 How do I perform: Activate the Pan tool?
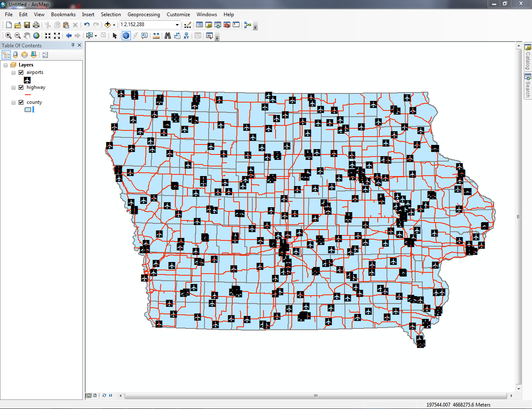tap(27, 36)
